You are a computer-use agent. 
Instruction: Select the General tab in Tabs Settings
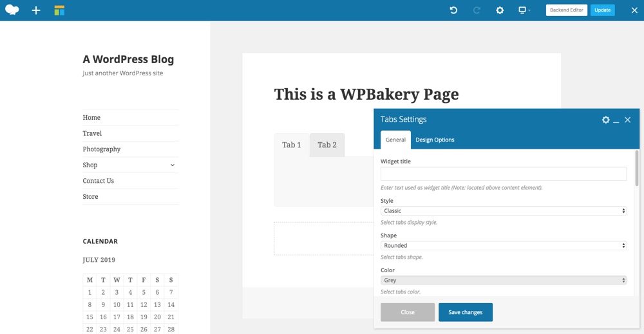coord(395,140)
